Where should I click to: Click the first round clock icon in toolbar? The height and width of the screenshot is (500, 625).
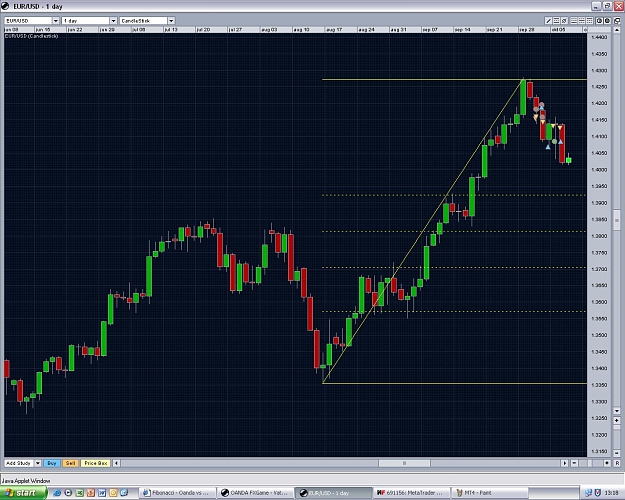(599, 21)
